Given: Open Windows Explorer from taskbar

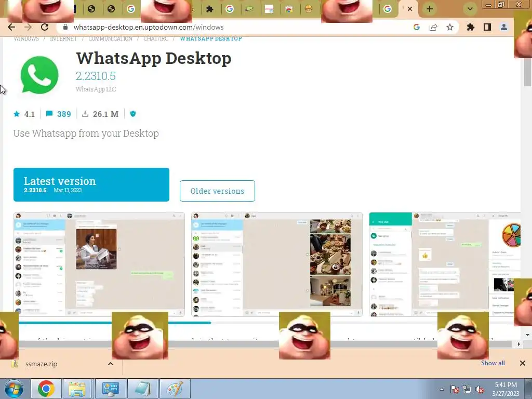Looking at the screenshot, I should click(x=77, y=389).
